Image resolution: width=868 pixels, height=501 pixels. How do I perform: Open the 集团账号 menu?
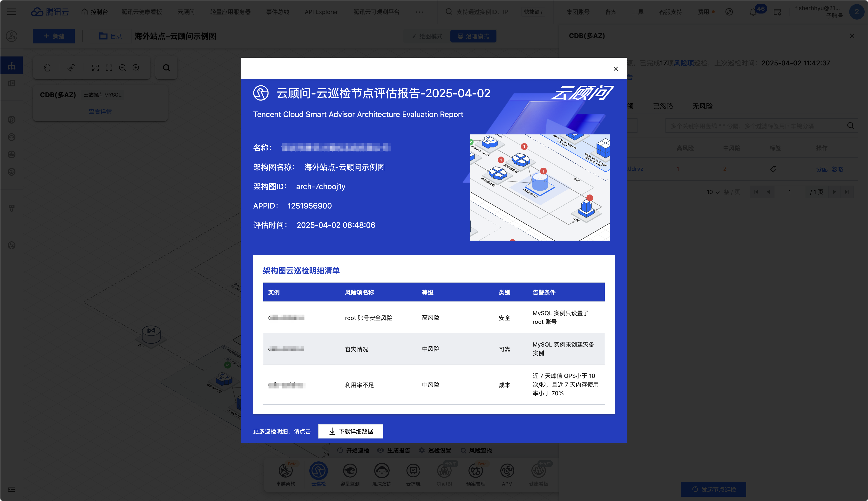point(578,12)
